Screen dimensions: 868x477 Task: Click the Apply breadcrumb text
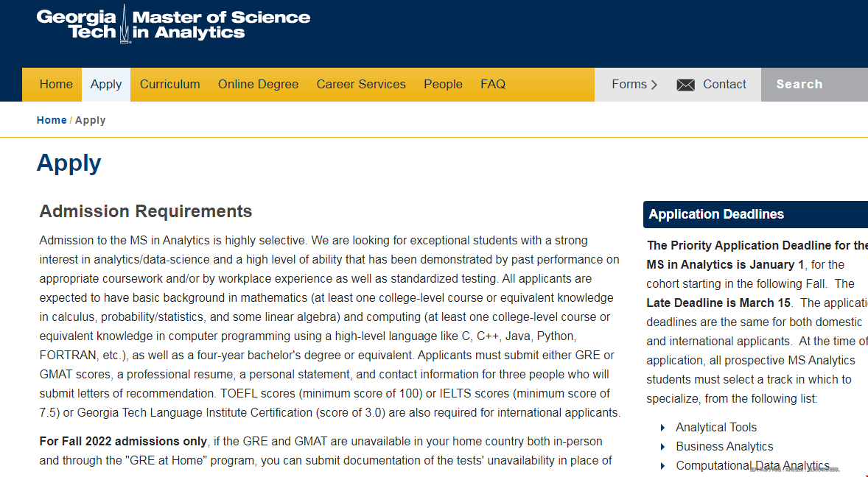(x=90, y=120)
